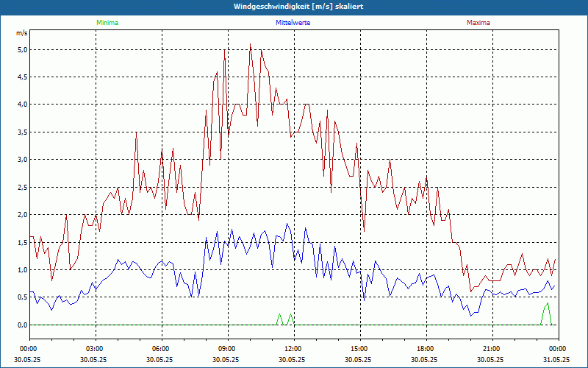Click the 15:00 time axis label
Image resolution: width=588 pixels, height=368 pixels.
coord(360,349)
